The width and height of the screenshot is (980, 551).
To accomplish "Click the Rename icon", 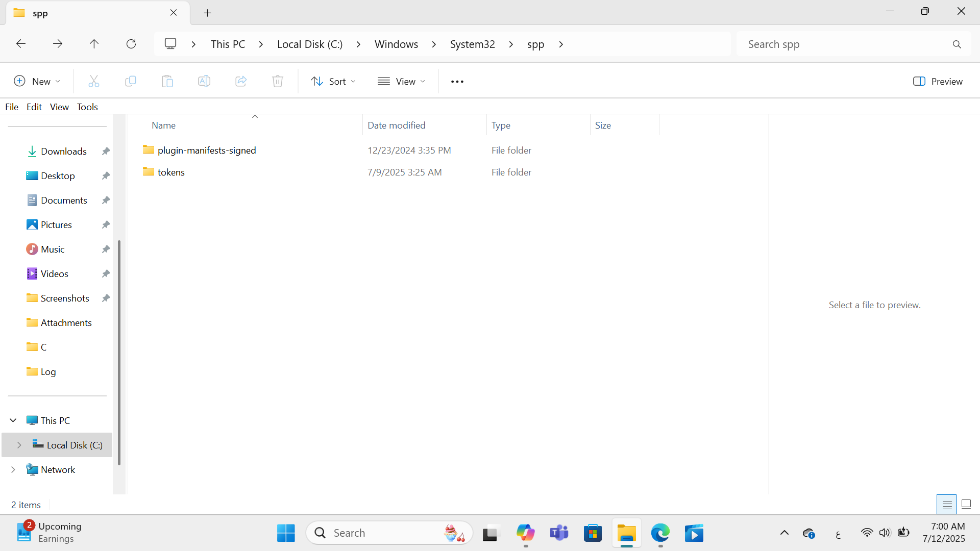I will [204, 81].
